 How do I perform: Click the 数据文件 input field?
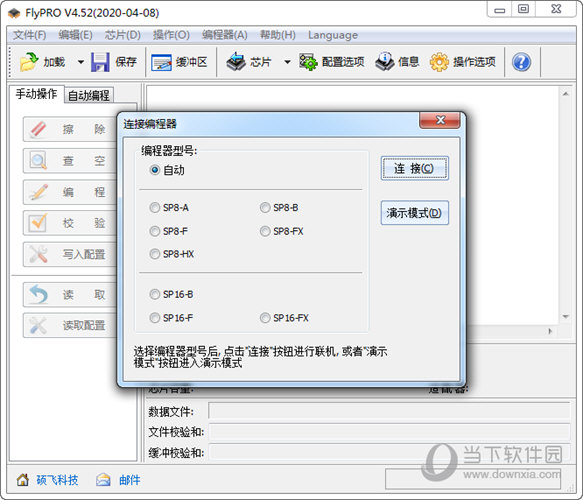click(x=389, y=411)
